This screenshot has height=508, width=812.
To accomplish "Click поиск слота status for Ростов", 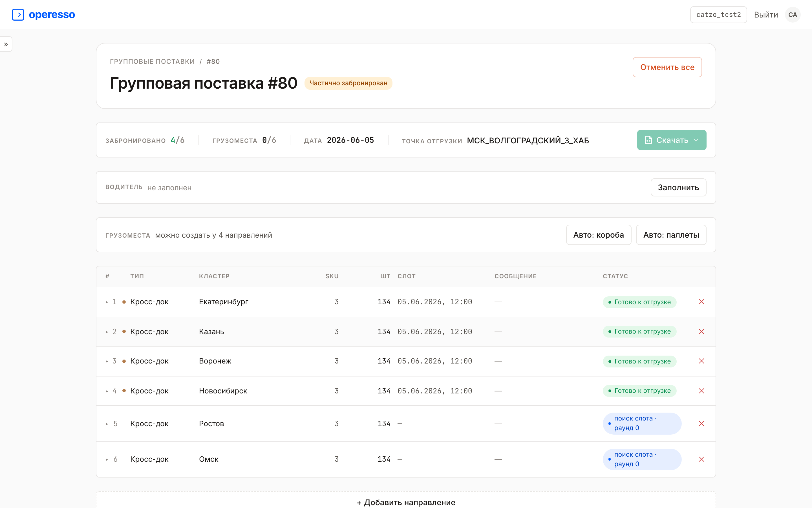I will (x=642, y=423).
